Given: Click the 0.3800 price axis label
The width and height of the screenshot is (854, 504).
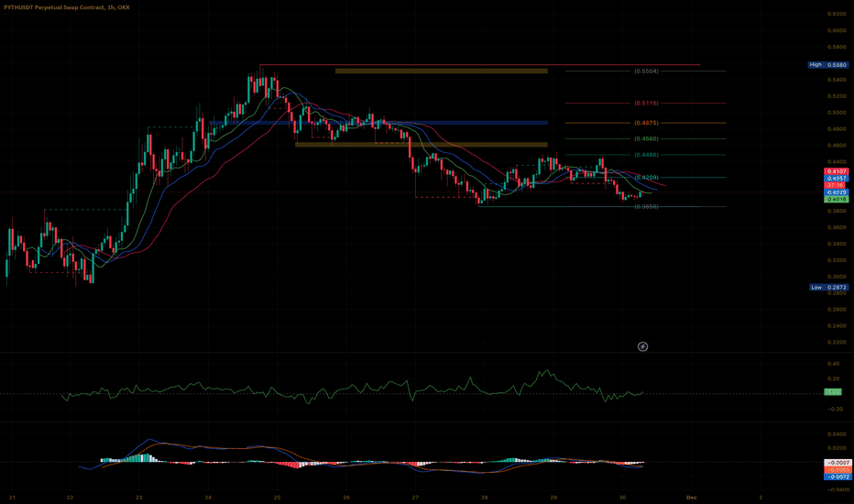Looking at the screenshot, I should pos(836,211).
